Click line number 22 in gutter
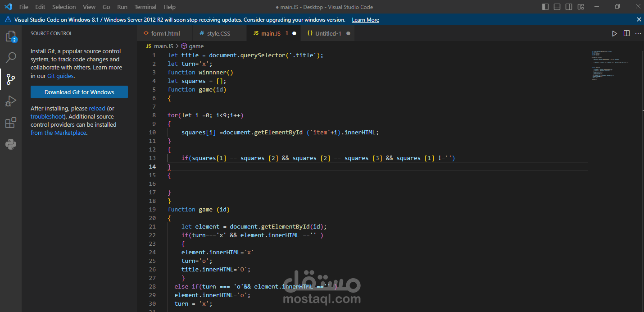 click(x=152, y=235)
